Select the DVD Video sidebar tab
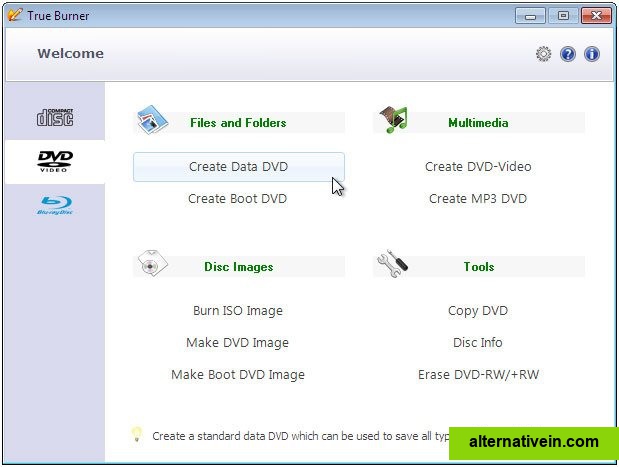Viewport: 619px width, 467px height. pyautogui.click(x=55, y=161)
